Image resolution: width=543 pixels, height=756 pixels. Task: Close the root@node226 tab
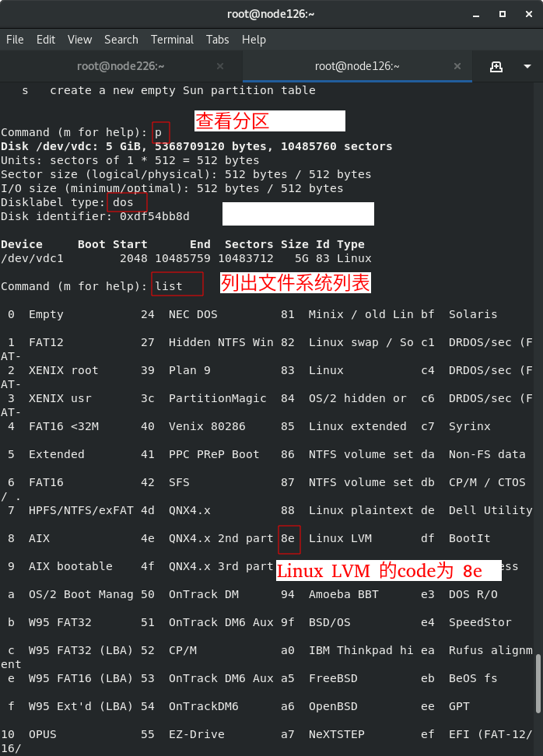tap(220, 66)
